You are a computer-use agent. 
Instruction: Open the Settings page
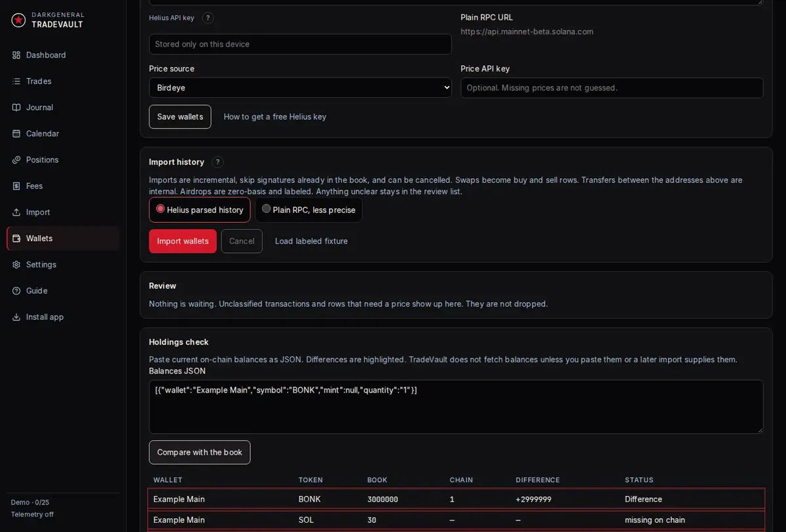pos(63,265)
